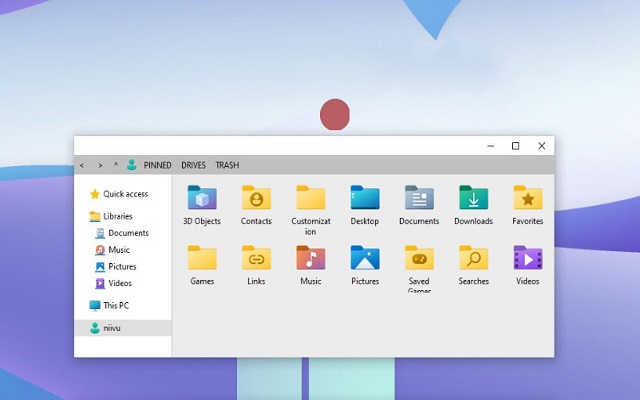Select Music under Libraries in sidebar

[112, 250]
